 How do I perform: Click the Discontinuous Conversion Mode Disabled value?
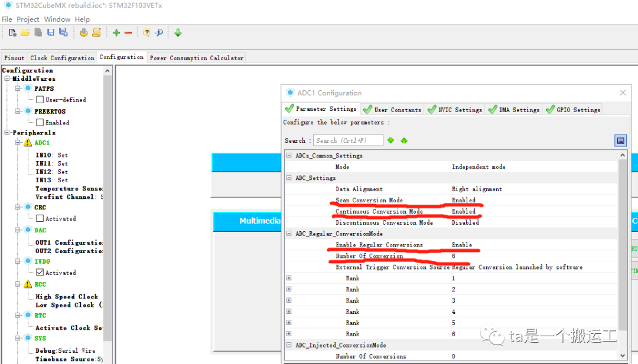coord(465,222)
